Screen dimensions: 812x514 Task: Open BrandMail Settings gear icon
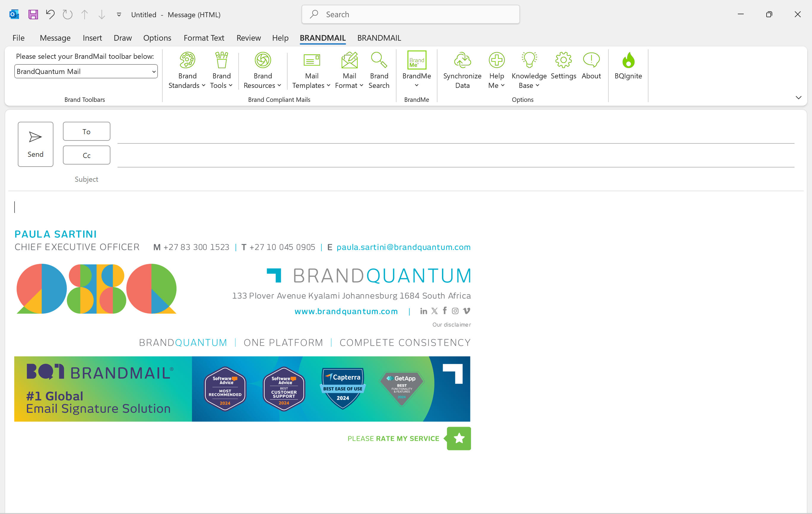(x=563, y=60)
